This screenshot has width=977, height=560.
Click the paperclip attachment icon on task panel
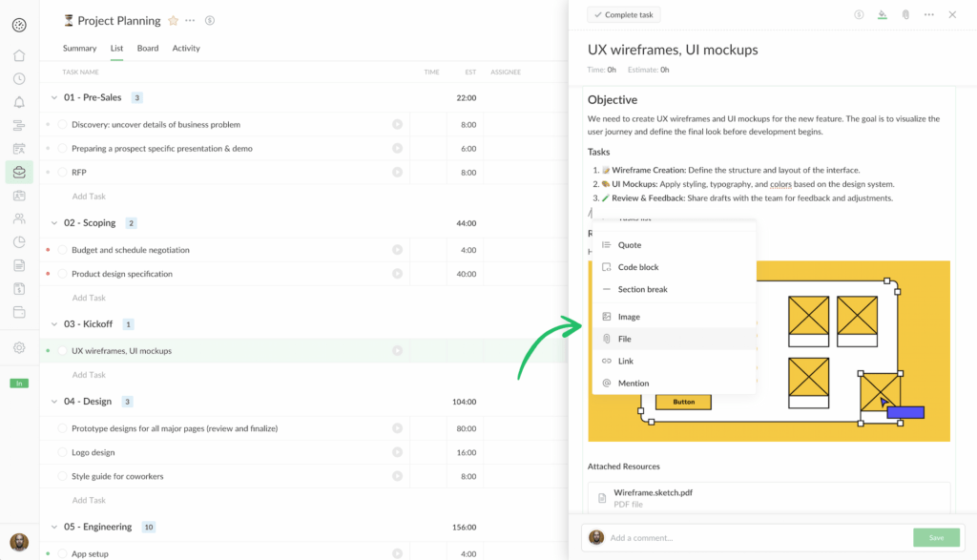click(904, 14)
